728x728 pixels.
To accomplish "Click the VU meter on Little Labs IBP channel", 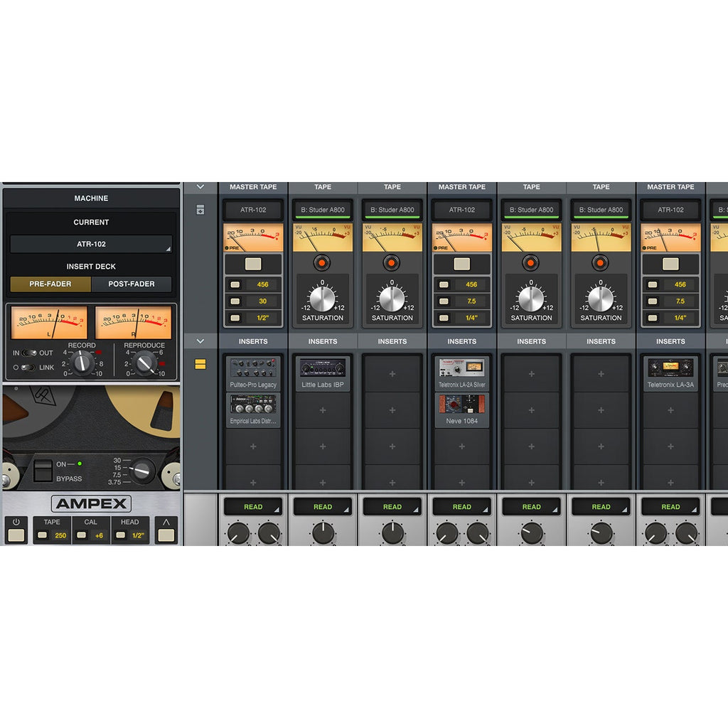I will 323,237.
